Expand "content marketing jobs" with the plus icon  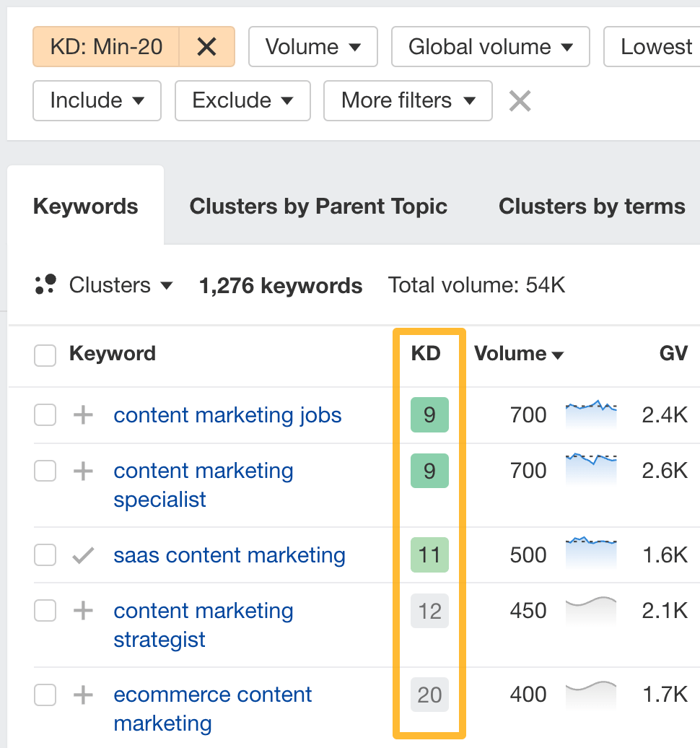tap(84, 415)
